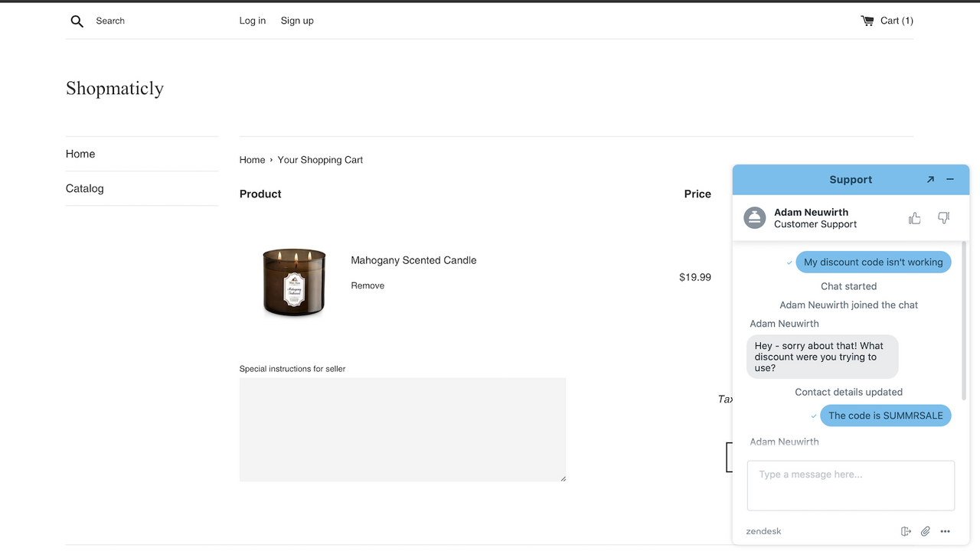Click the shopping cart icon
This screenshot has width=980, height=551.
[x=867, y=21]
